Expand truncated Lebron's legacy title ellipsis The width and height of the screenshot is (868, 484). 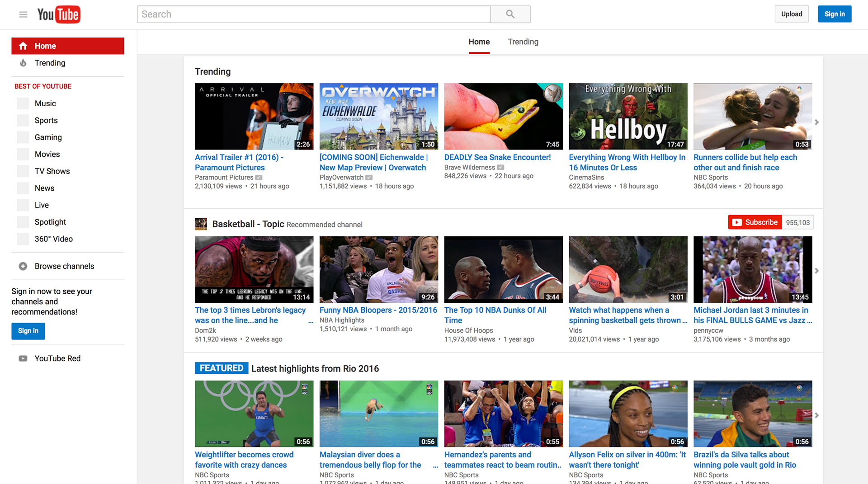[311, 321]
